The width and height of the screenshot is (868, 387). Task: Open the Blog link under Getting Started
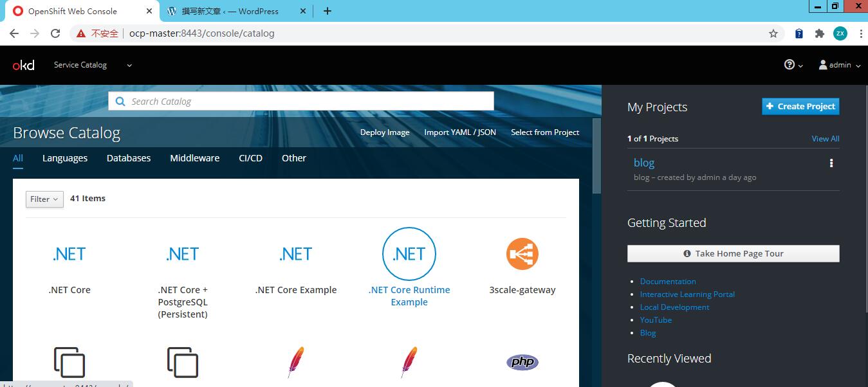(x=648, y=333)
